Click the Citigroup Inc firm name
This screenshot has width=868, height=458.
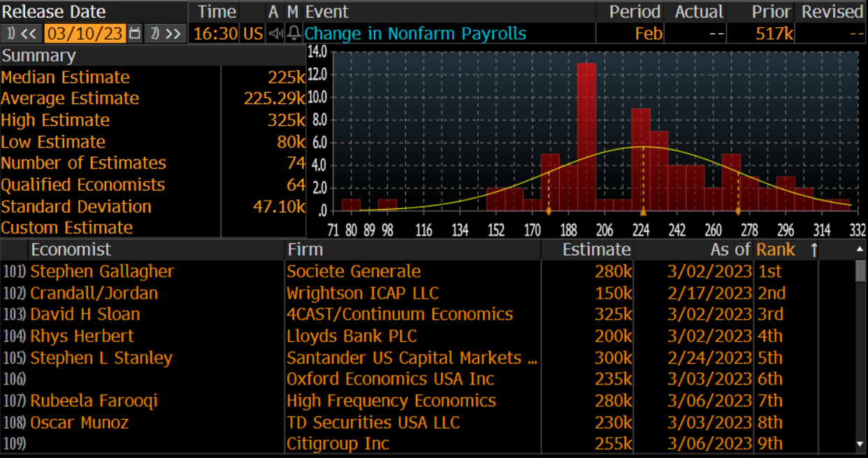click(x=338, y=444)
